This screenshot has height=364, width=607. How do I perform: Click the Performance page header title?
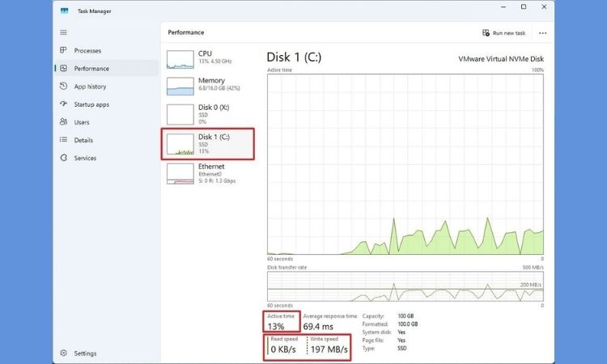click(x=186, y=32)
